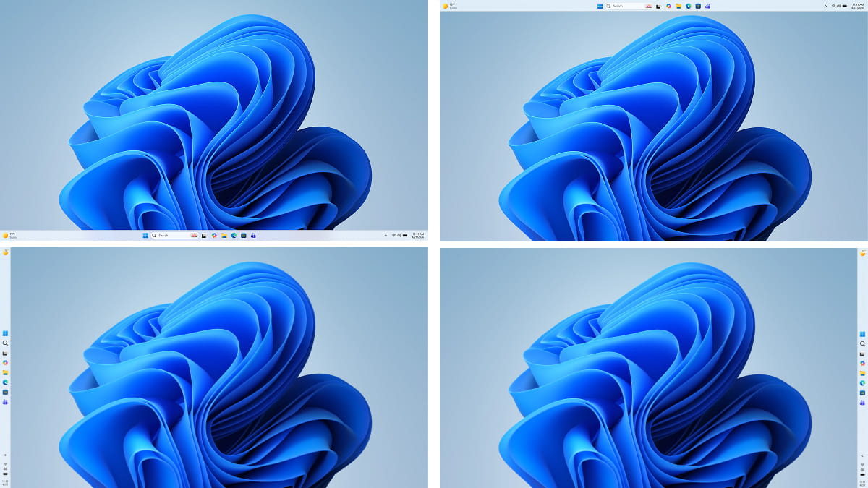Click the Wi-Fi icon on the top taskbar
868x488 pixels.
[833, 6]
